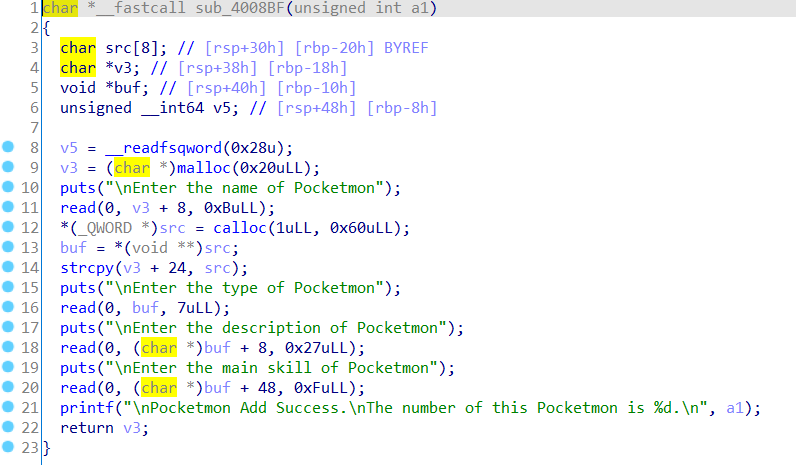The height and width of the screenshot is (465, 796).
Task: Select the 0x27uLL constant
Action: coord(316,348)
